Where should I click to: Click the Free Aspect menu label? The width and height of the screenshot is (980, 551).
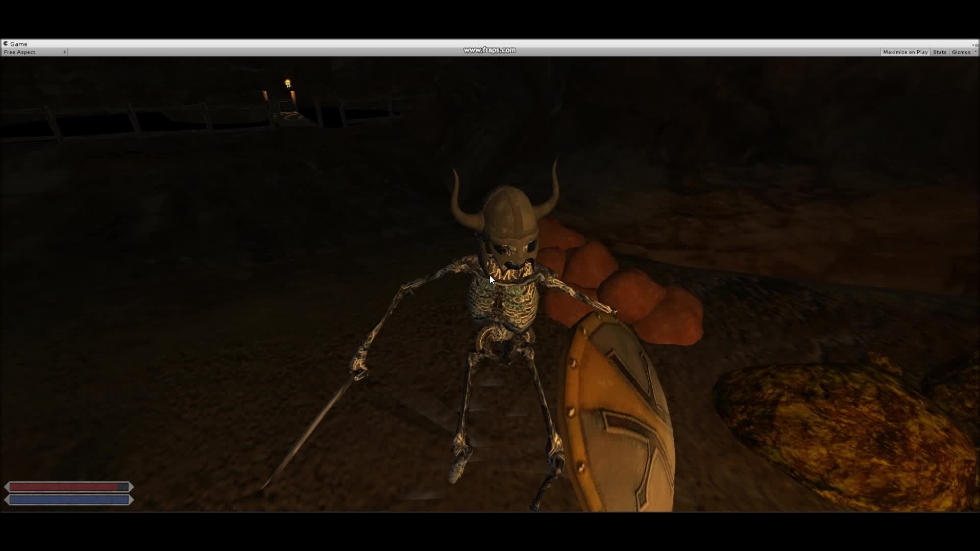(x=20, y=52)
